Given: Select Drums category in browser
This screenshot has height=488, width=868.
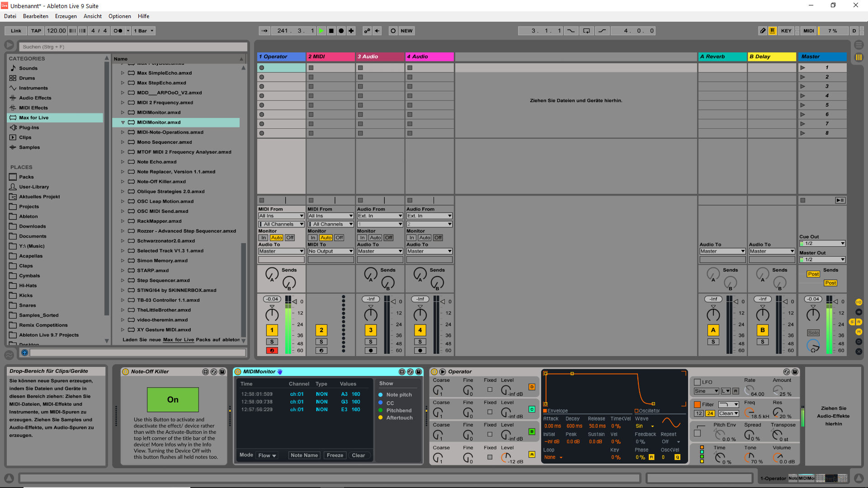Looking at the screenshot, I should [27, 78].
